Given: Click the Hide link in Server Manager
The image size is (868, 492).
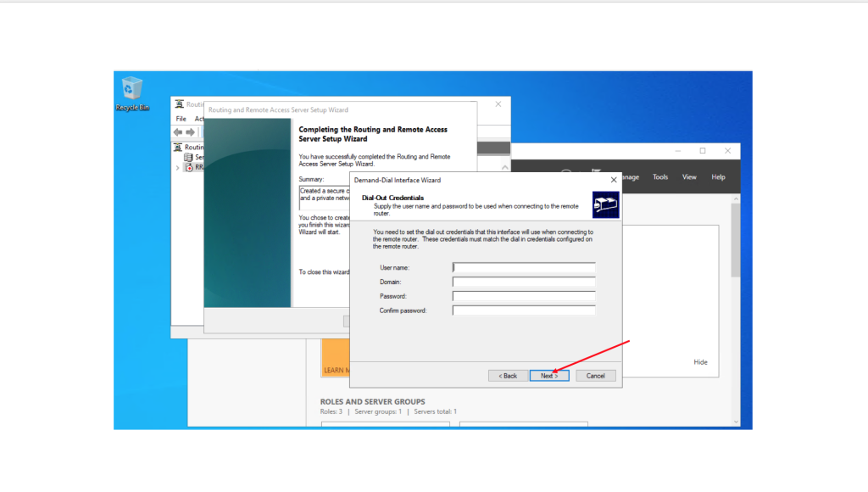Looking at the screenshot, I should 700,362.
